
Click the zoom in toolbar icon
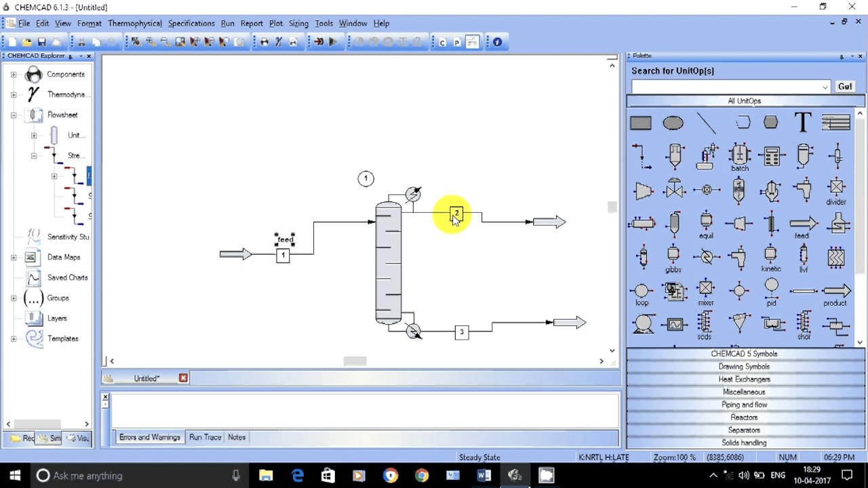pyautogui.click(x=150, y=42)
